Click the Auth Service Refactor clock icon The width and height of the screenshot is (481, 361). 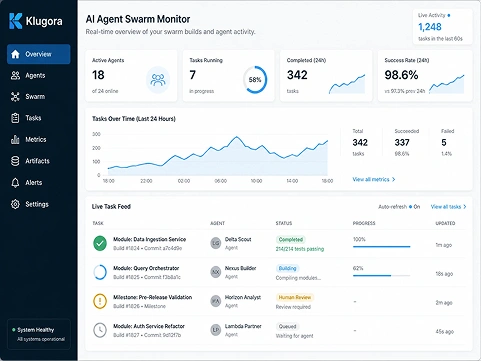point(100,330)
